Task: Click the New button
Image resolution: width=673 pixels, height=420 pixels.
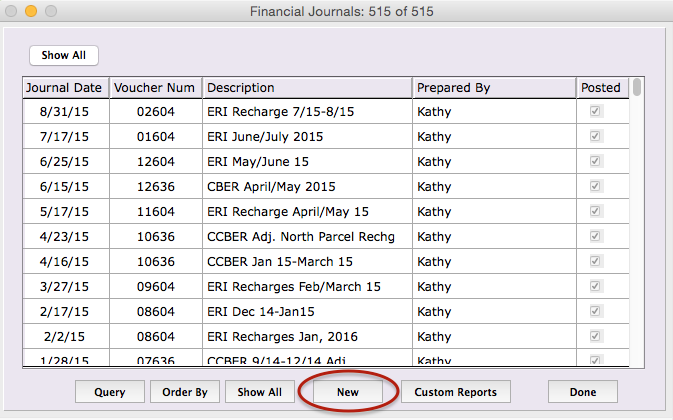Action: pyautogui.click(x=347, y=392)
